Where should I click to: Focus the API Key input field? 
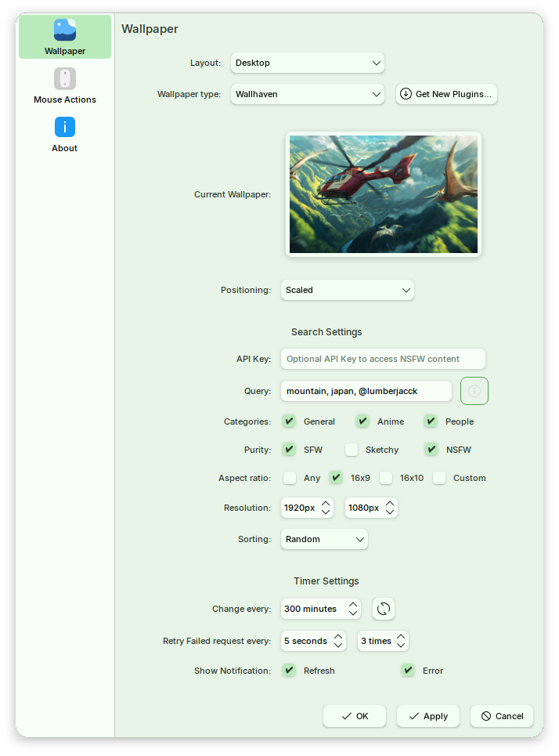[383, 359]
